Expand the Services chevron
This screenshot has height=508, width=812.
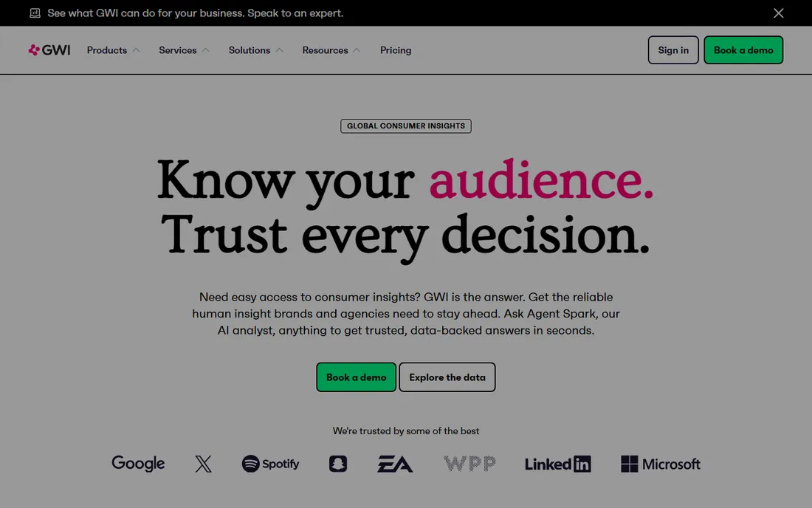click(x=206, y=50)
